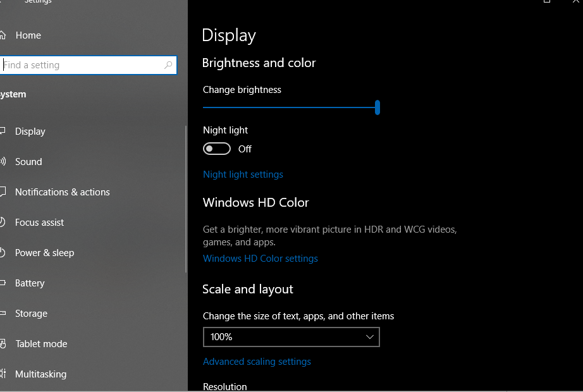Select Focus assist category
Viewport: 583px width, 392px height.
(x=39, y=223)
